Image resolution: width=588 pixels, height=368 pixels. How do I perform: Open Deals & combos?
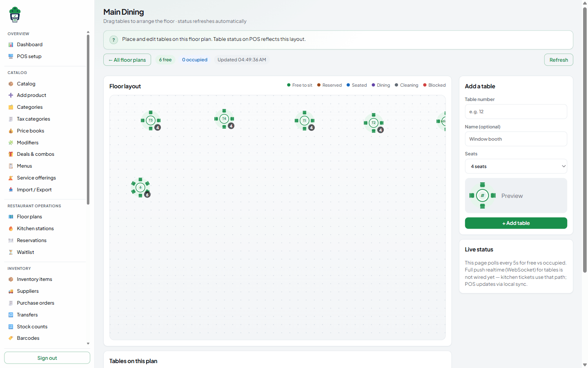coord(36,154)
